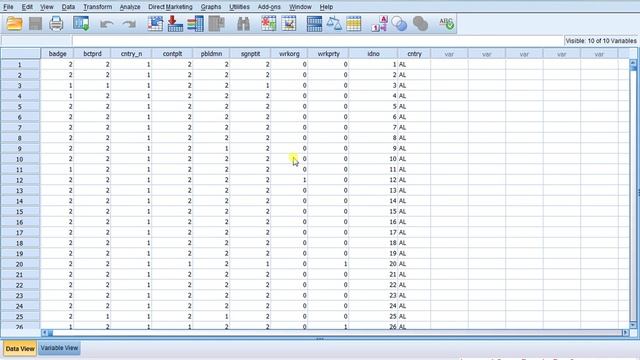
Task: Click the Insert Cases icon
Action: 269,24
